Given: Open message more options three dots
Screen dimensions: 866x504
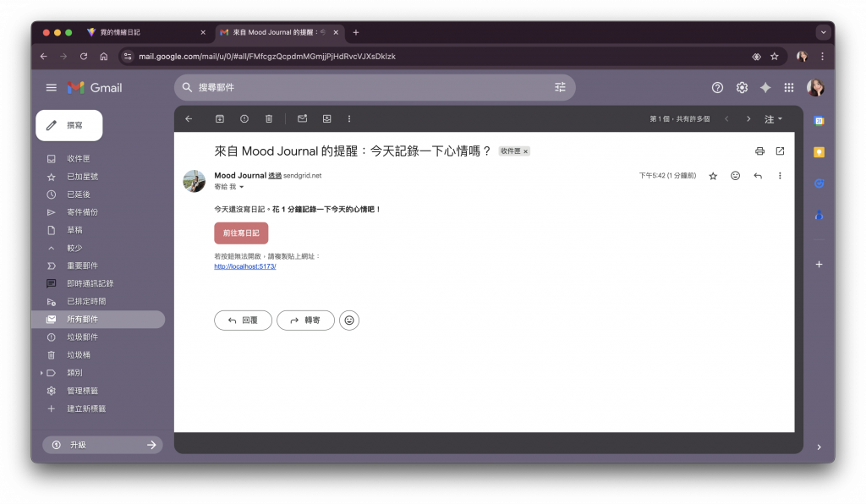Looking at the screenshot, I should [780, 176].
